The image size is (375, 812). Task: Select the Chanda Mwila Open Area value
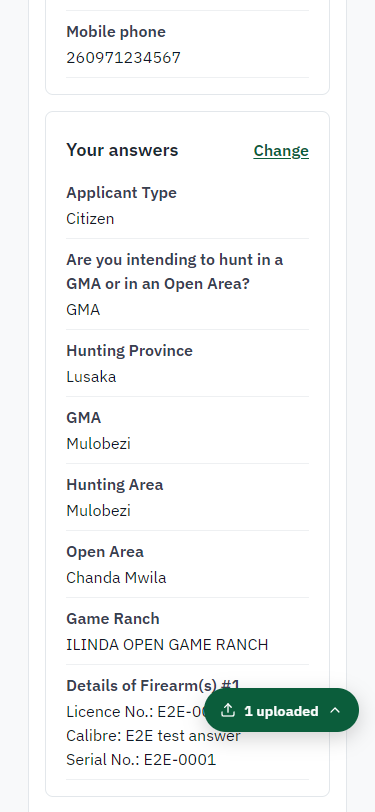coord(117,577)
